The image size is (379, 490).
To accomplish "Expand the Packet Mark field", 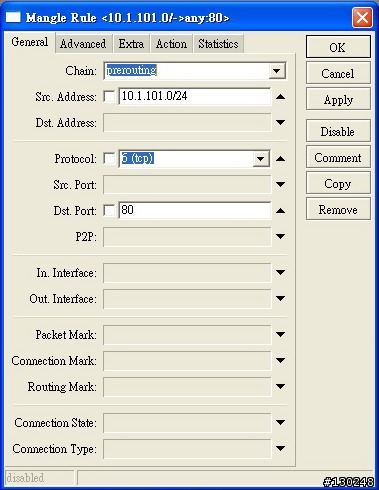I will (x=281, y=334).
